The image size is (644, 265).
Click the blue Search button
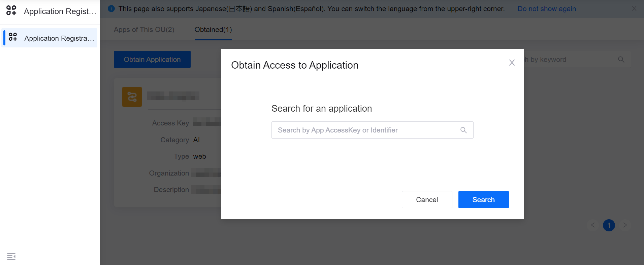coord(483,200)
